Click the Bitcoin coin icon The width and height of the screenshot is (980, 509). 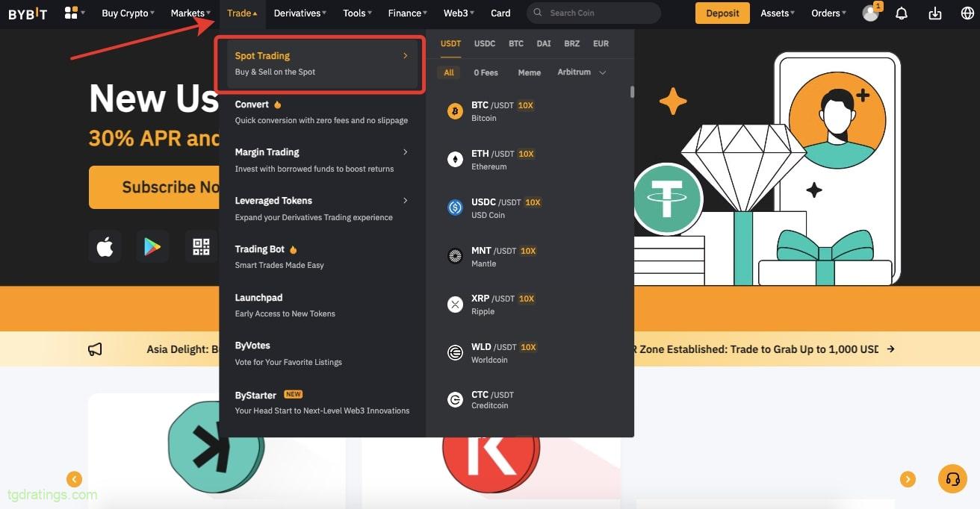pos(455,111)
